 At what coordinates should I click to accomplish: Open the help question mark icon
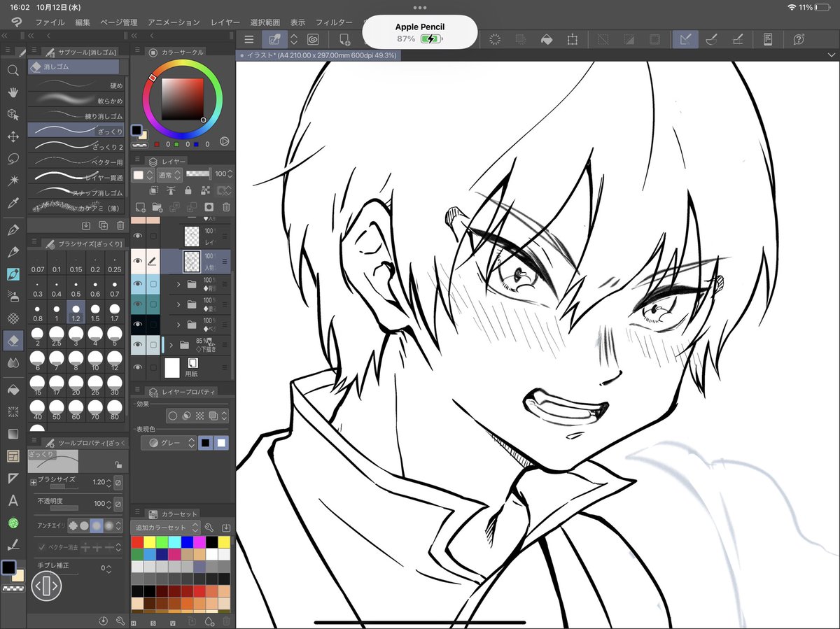[799, 40]
